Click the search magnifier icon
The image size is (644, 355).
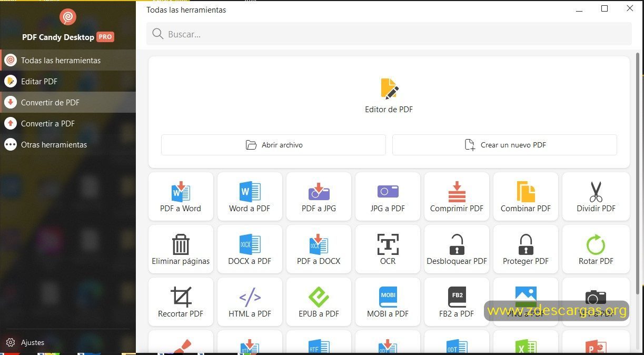(157, 34)
